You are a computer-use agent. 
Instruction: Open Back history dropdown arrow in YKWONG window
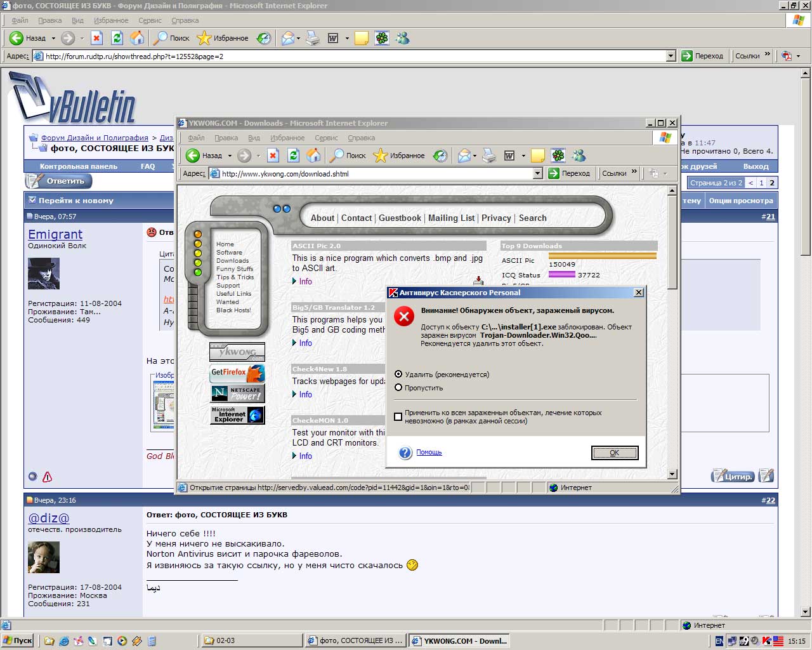[230, 156]
